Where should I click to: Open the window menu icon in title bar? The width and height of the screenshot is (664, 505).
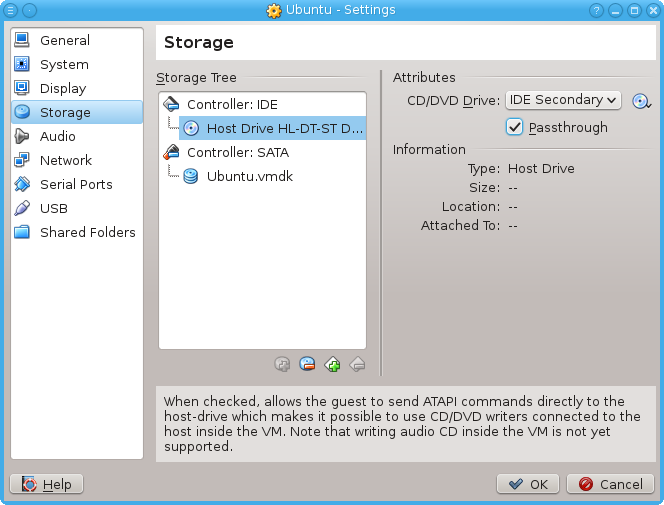pos(11,10)
